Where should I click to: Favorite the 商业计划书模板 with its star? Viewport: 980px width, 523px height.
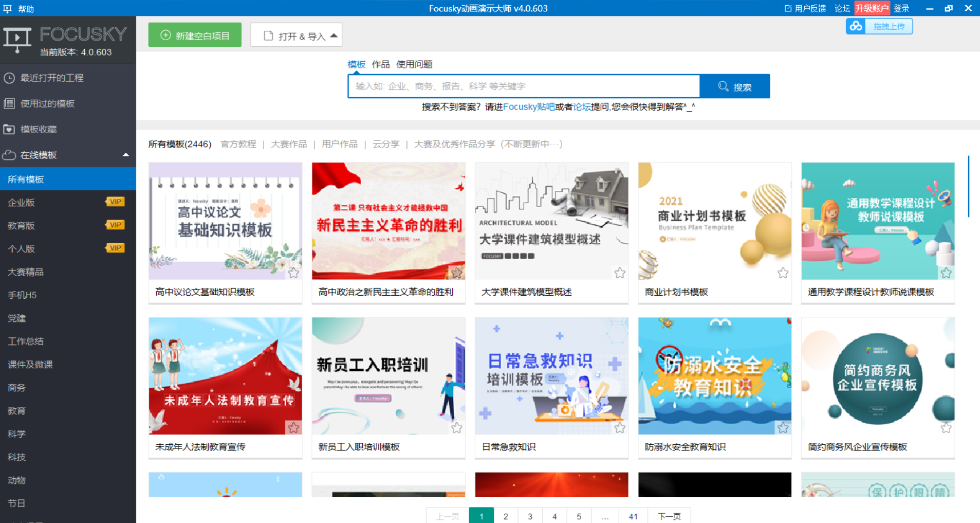click(783, 274)
